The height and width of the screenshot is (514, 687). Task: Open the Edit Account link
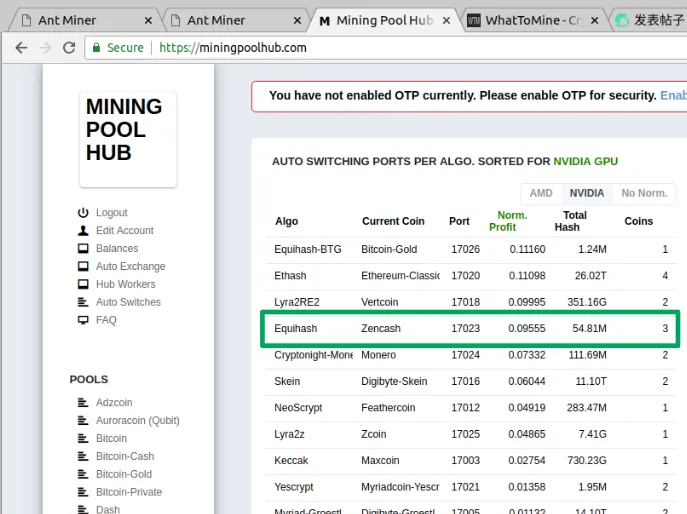[x=125, y=230]
